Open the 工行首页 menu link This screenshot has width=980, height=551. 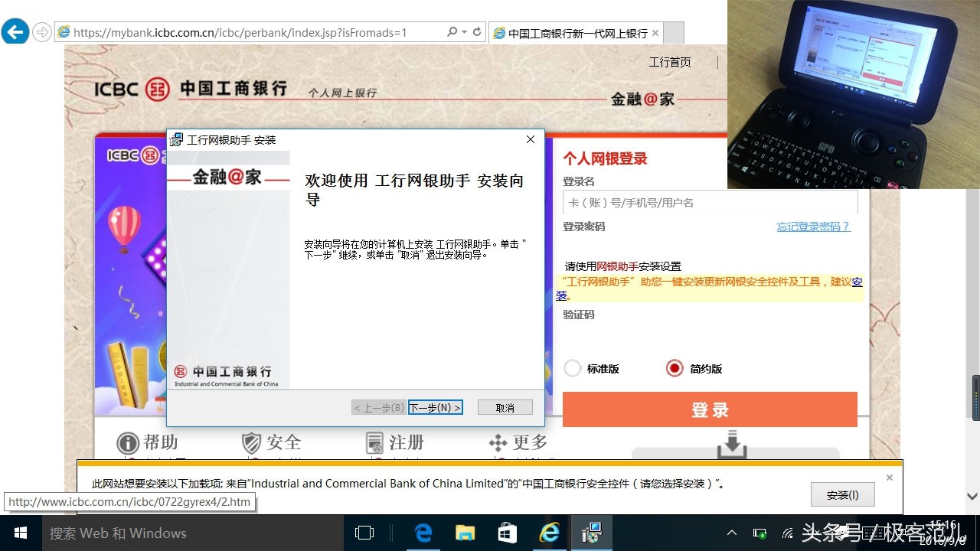670,62
